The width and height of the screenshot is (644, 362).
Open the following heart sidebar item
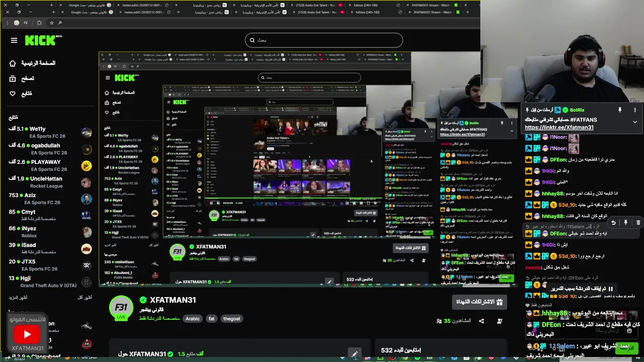coord(21,94)
